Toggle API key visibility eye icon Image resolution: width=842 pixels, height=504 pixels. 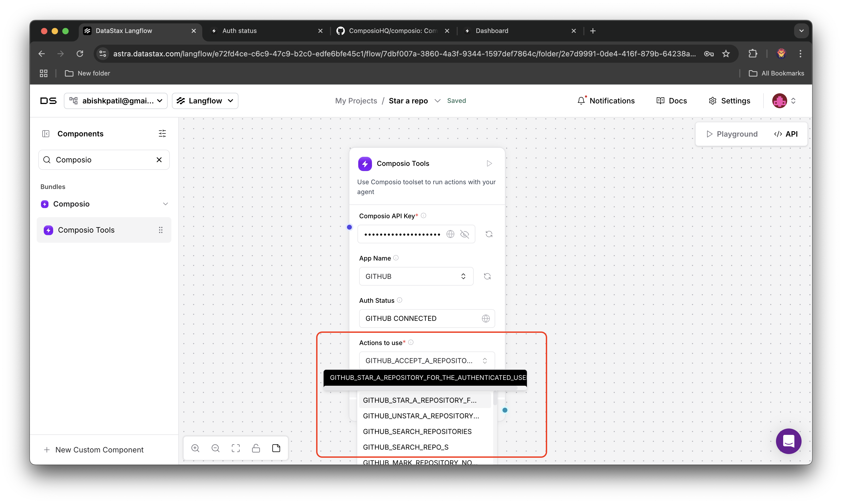pyautogui.click(x=464, y=234)
